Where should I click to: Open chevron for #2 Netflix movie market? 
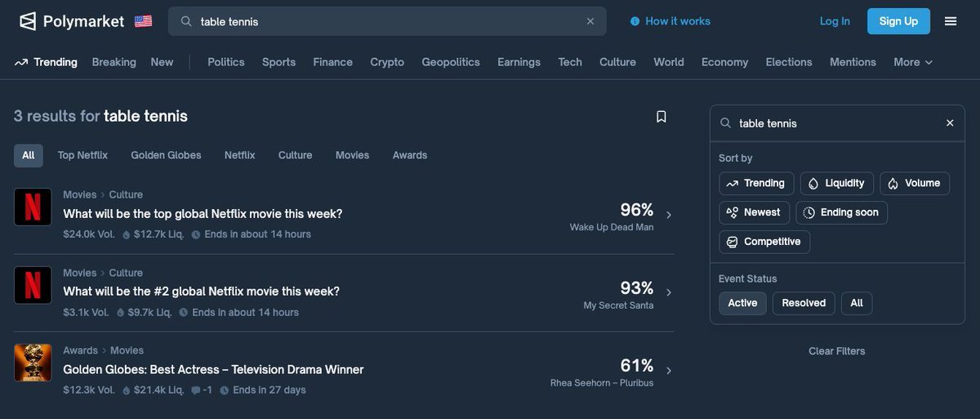click(x=669, y=292)
